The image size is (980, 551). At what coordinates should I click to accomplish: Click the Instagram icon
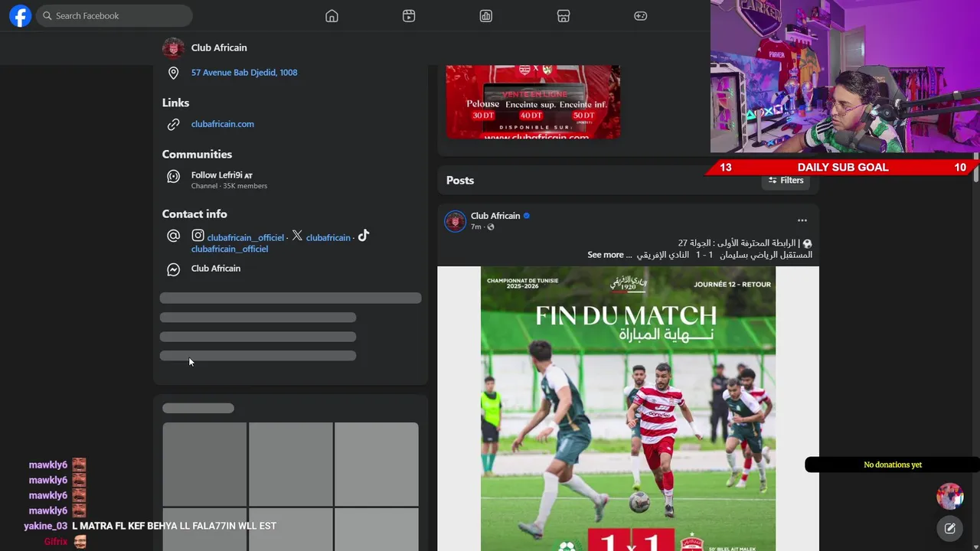[x=198, y=236]
